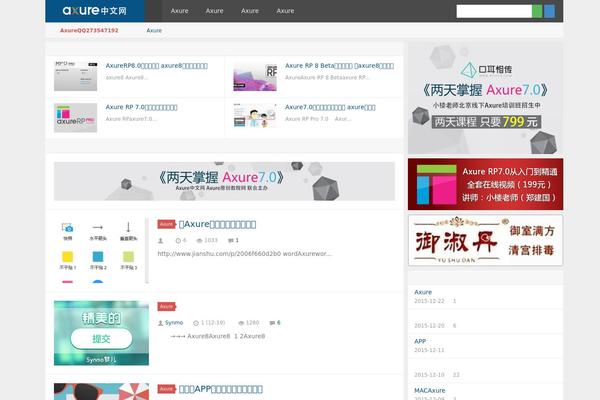Viewport: 600px width, 400px height.
Task: Click the comment icon next to 6 in Synno's post
Action: (x=272, y=323)
